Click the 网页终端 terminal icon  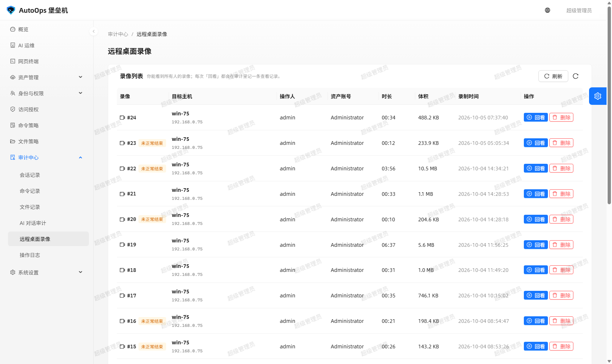click(13, 61)
